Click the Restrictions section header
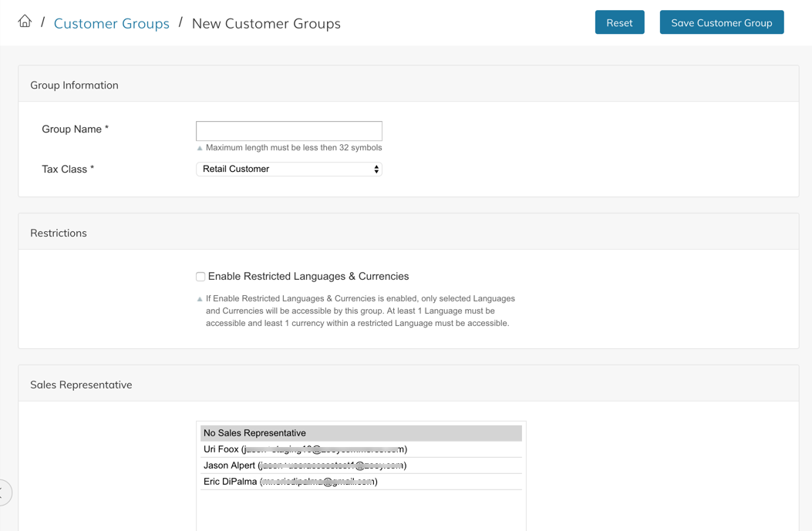812x531 pixels. (x=59, y=233)
